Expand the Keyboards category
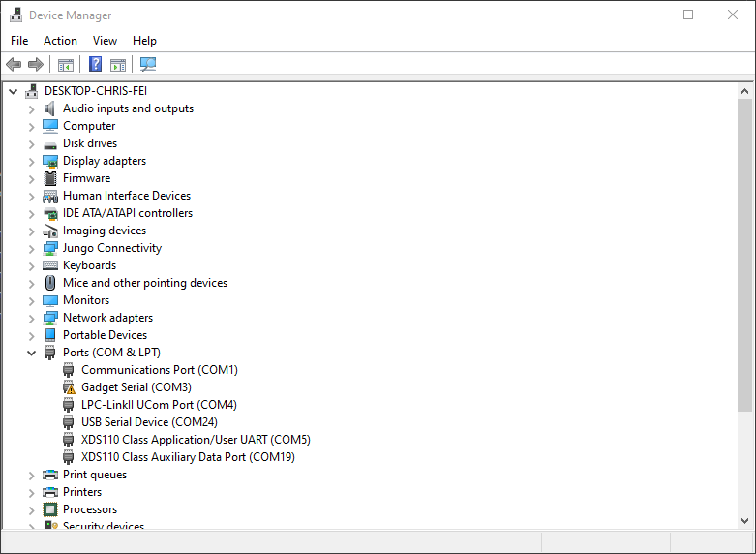Screen dimensions: 756x554 [31, 266]
